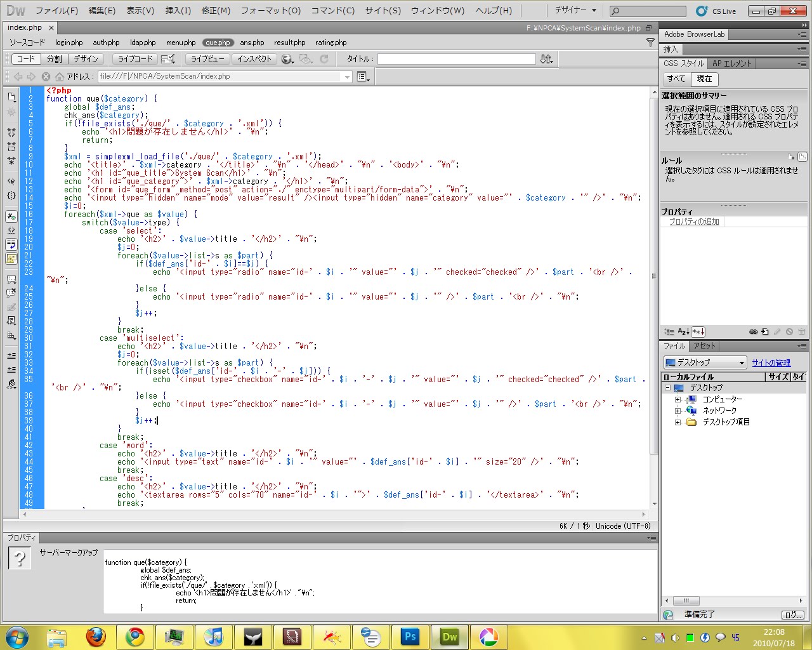Viewport: 812px width, 650px height.
Task: Open the コマンド(C) menu
Action: point(333,11)
